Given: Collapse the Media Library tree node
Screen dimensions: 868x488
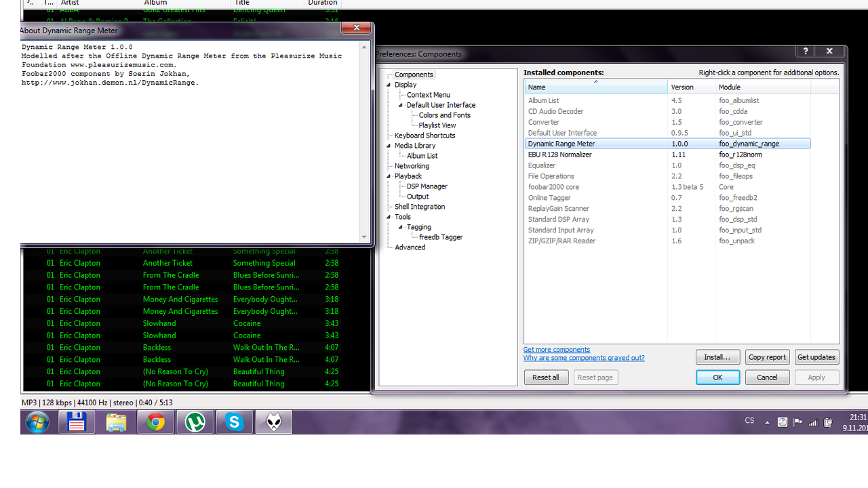Looking at the screenshot, I should click(x=389, y=146).
